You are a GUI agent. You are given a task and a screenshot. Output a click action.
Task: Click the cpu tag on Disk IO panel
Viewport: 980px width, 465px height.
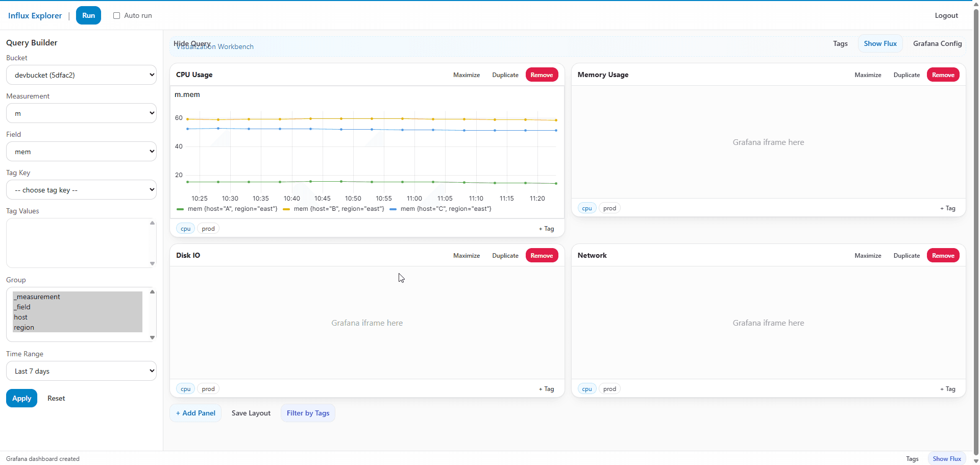point(185,389)
